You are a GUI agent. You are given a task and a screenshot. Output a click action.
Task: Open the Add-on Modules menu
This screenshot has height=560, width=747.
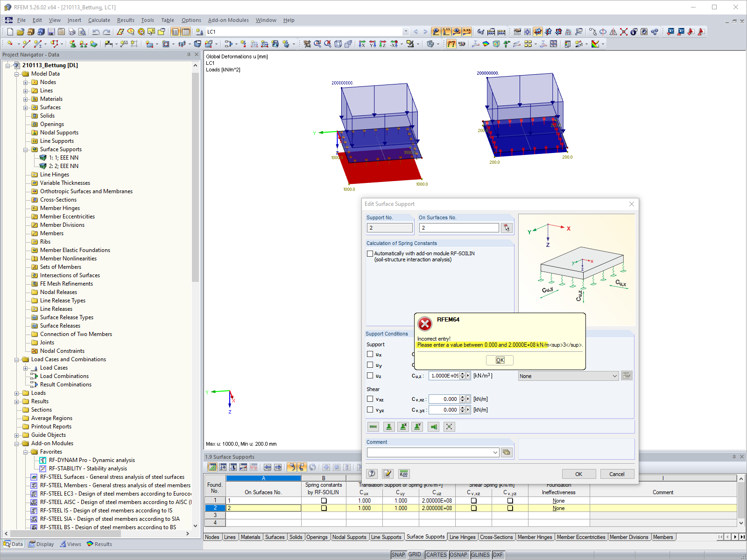point(228,20)
